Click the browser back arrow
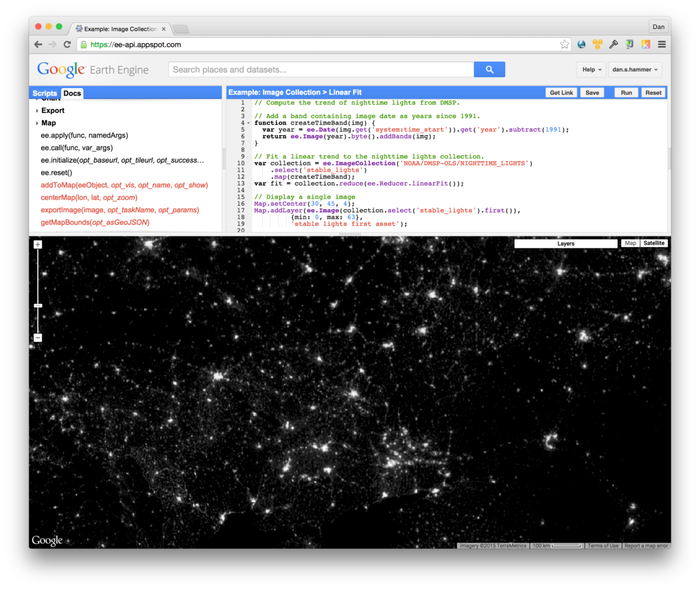 click(x=39, y=44)
